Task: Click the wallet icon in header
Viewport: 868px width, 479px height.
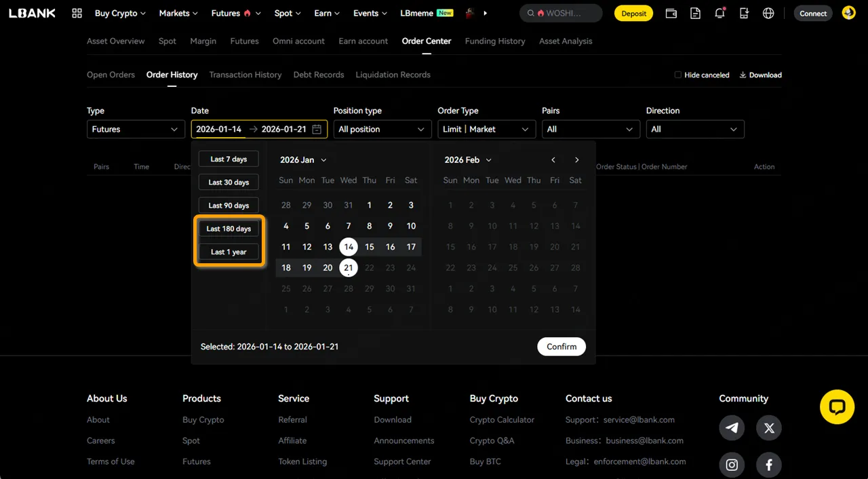Action: coord(671,14)
